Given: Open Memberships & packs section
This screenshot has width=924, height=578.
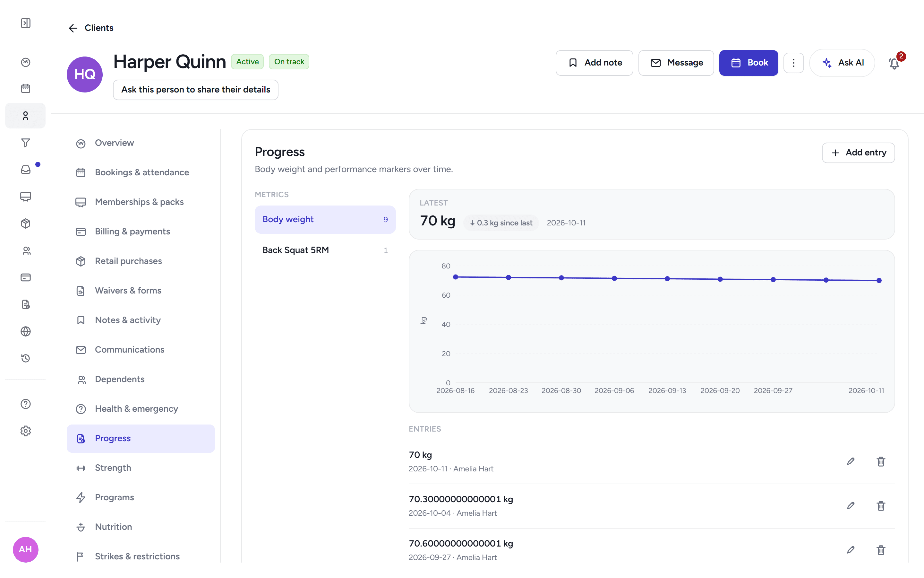Looking at the screenshot, I should click(x=141, y=202).
